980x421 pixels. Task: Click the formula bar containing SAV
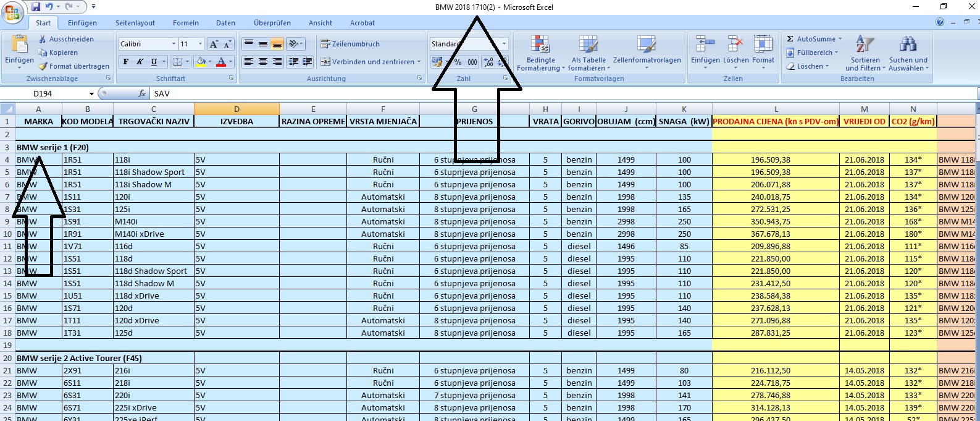coord(563,93)
